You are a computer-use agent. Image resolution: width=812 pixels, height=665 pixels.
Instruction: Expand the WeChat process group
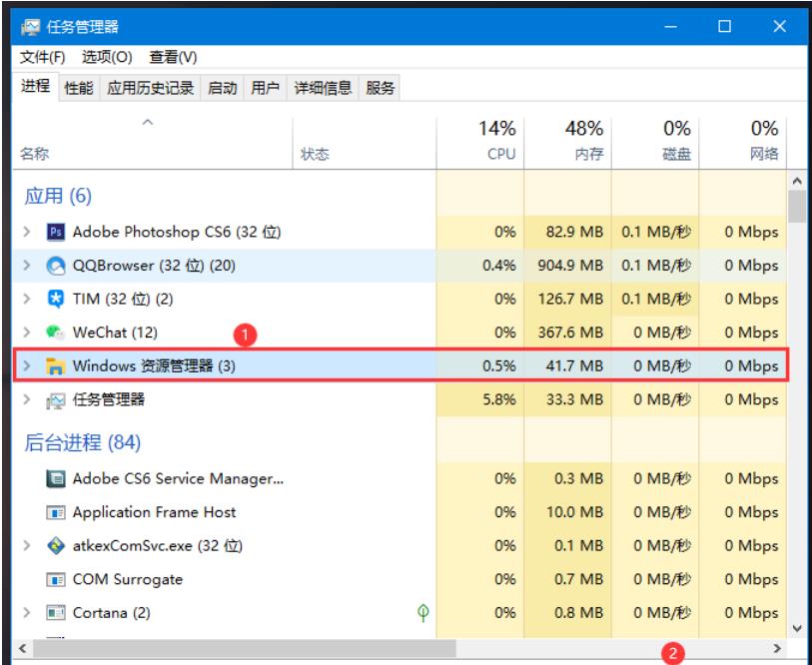point(26,332)
